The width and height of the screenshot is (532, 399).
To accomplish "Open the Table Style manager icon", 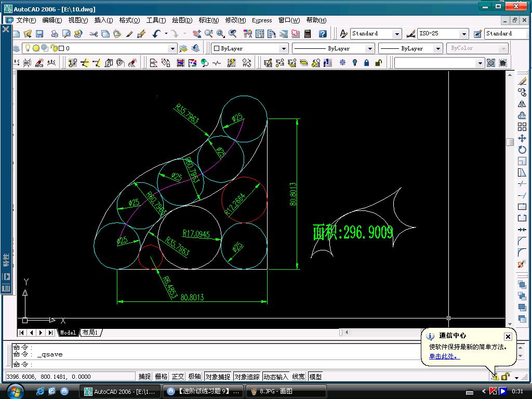I will tap(478, 34).
